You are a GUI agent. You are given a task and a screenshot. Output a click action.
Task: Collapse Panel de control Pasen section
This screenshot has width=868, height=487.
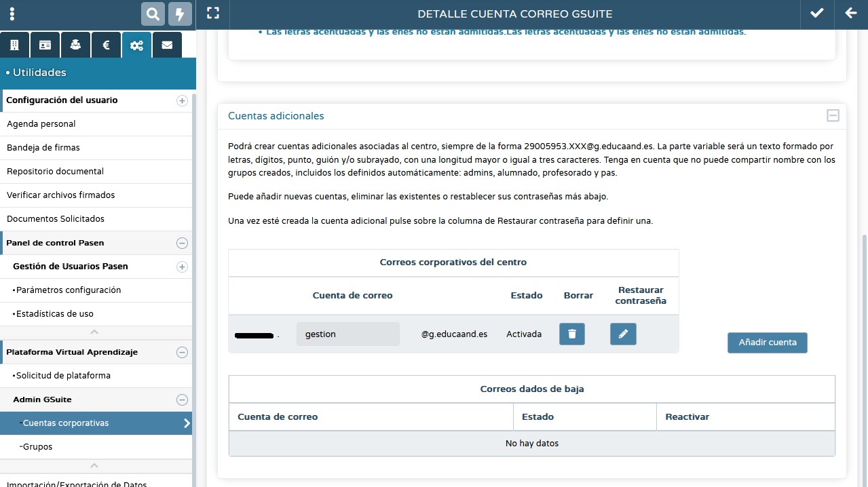(x=182, y=243)
